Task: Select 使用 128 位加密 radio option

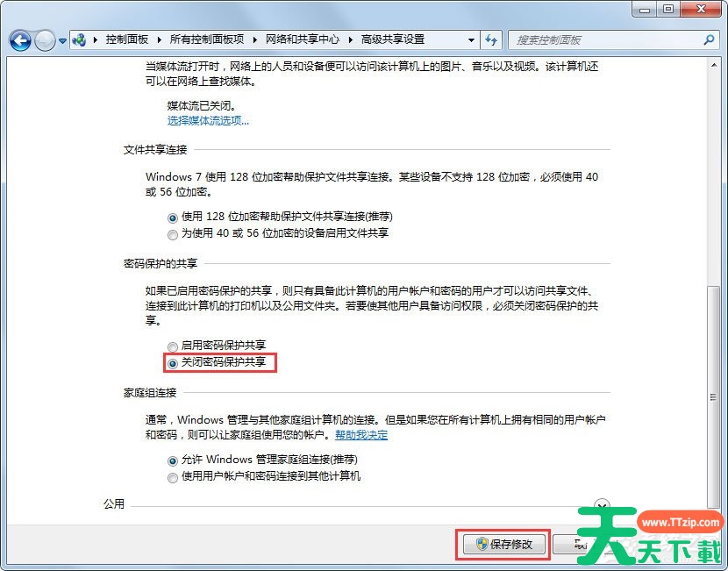Action: pyautogui.click(x=172, y=217)
